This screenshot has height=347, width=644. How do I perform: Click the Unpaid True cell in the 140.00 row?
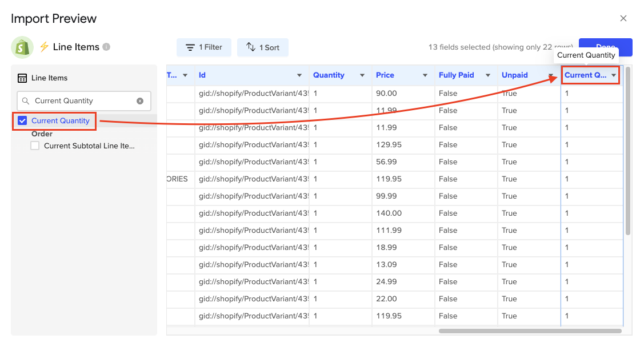click(529, 213)
